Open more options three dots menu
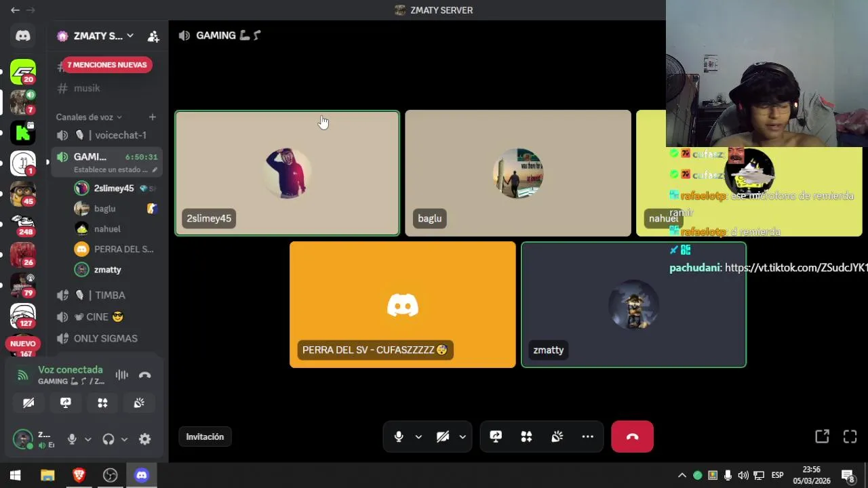 pyautogui.click(x=588, y=437)
